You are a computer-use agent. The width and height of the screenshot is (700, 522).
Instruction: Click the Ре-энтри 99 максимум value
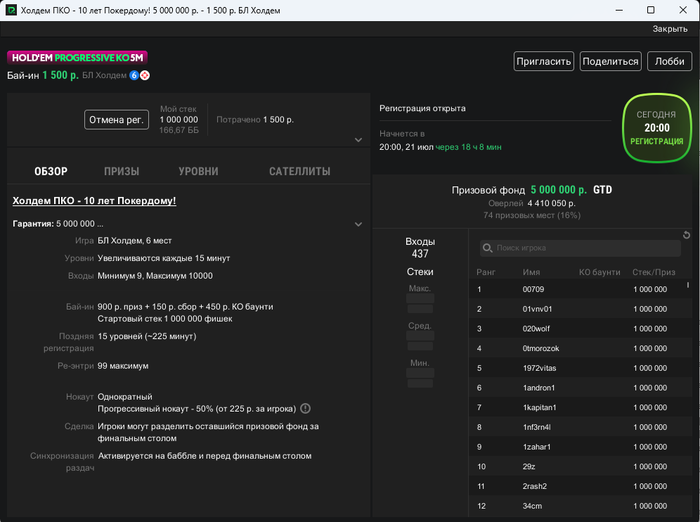123,366
